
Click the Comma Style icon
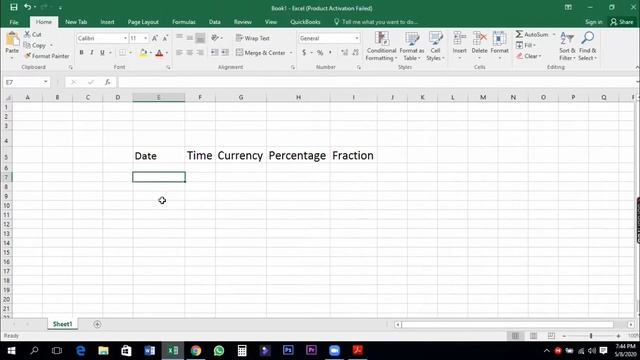click(330, 53)
